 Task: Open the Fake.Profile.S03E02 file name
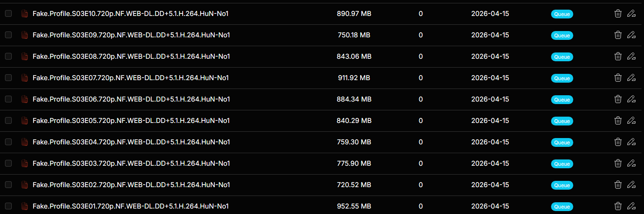point(131,185)
